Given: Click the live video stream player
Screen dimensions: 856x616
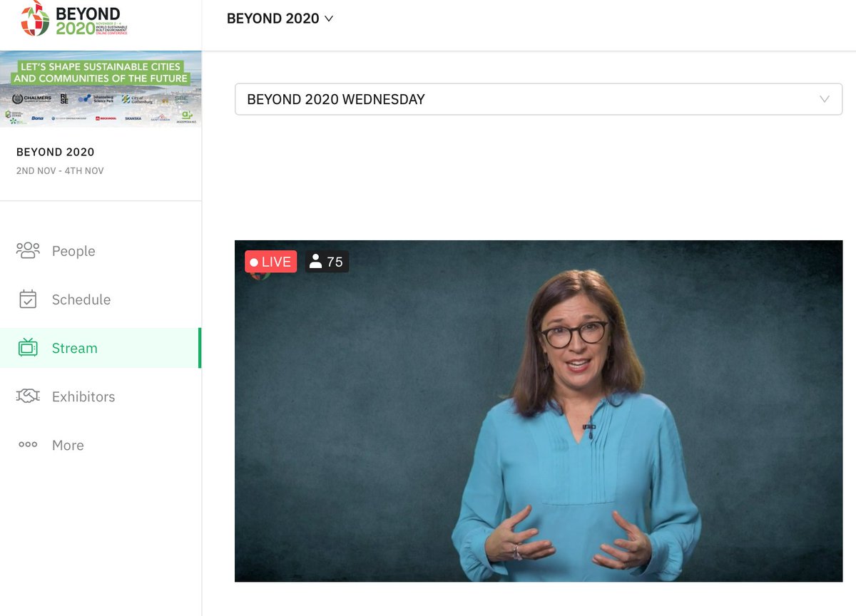Looking at the screenshot, I should (539, 411).
